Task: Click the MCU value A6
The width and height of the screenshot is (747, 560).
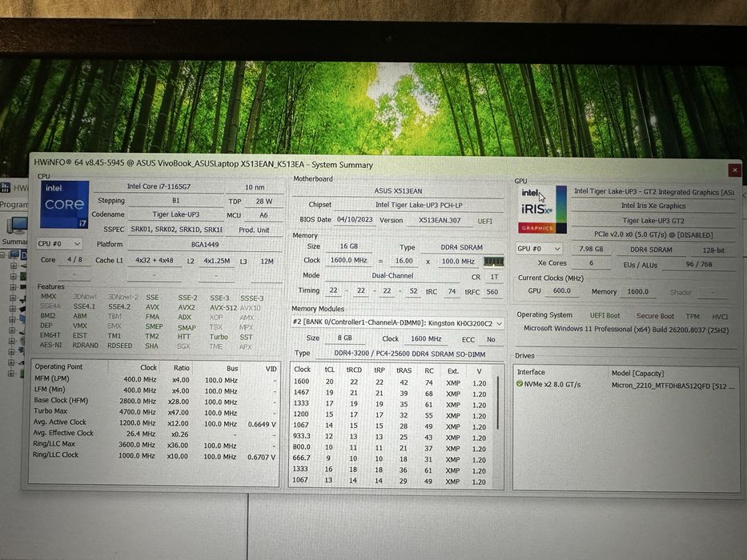Action: click(x=264, y=215)
